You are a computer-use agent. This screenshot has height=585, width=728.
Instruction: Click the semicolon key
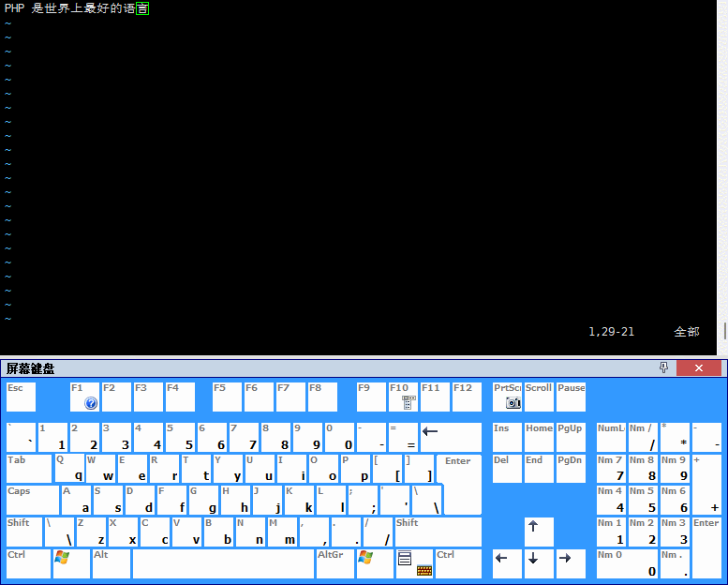pyautogui.click(x=363, y=500)
